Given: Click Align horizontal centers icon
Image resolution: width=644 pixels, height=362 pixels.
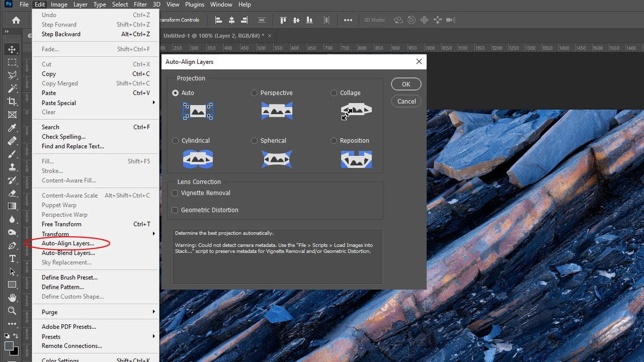Looking at the screenshot, I should pyautogui.click(x=232, y=19).
